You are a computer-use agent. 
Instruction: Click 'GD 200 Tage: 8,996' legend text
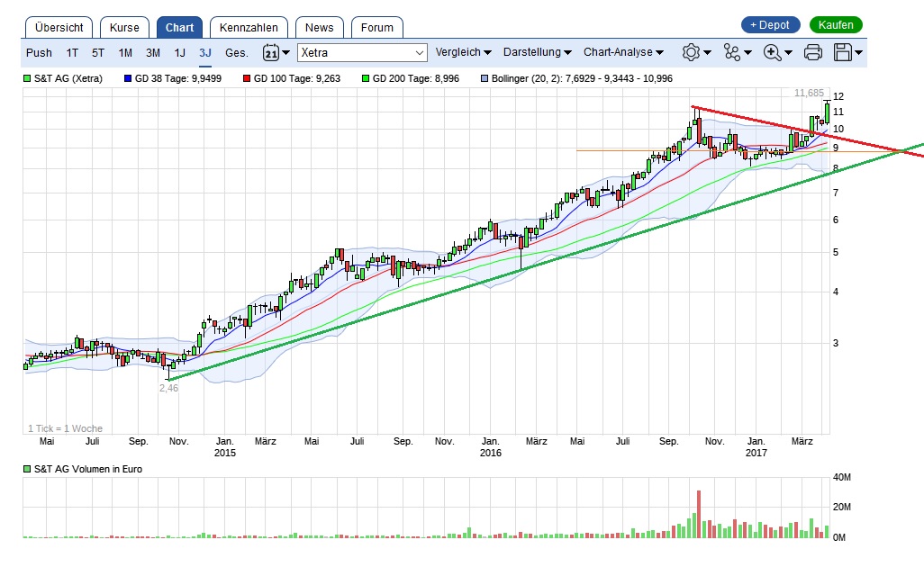pos(416,78)
